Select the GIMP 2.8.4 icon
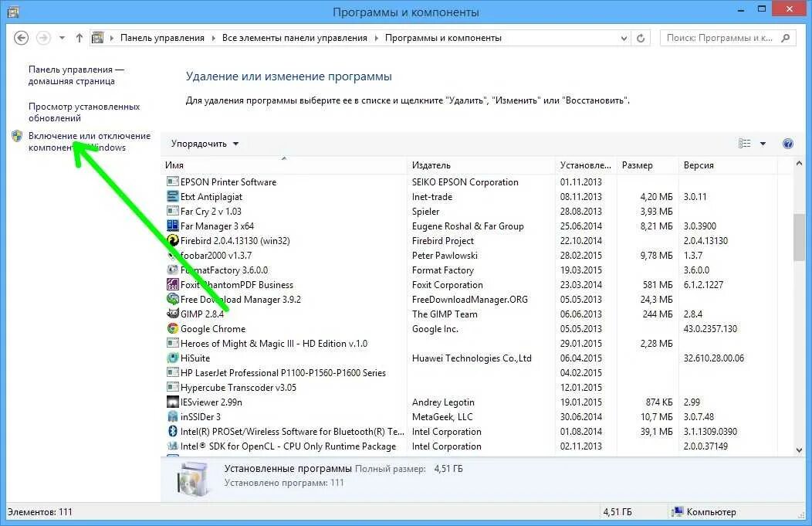The width and height of the screenshot is (812, 526). pos(172,314)
